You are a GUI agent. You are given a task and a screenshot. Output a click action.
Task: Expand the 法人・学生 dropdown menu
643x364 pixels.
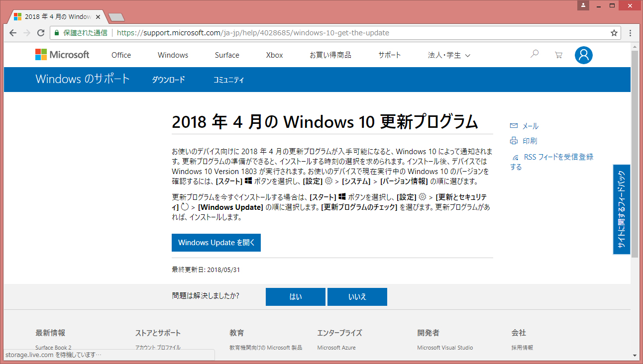click(x=449, y=55)
